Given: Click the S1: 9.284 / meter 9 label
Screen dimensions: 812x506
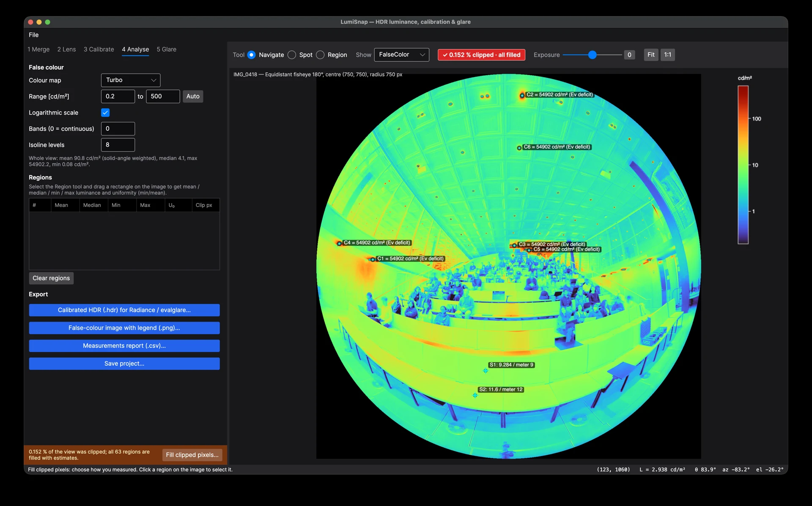Looking at the screenshot, I should click(511, 365).
